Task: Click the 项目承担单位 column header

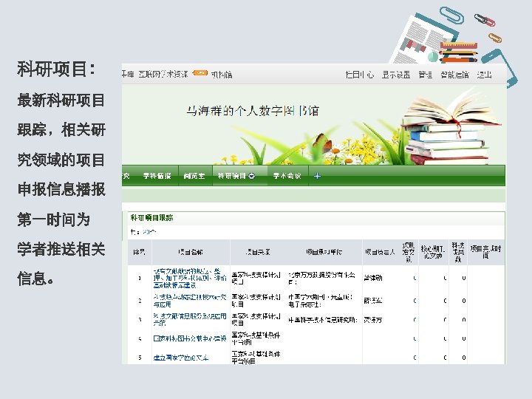Action: click(324, 252)
